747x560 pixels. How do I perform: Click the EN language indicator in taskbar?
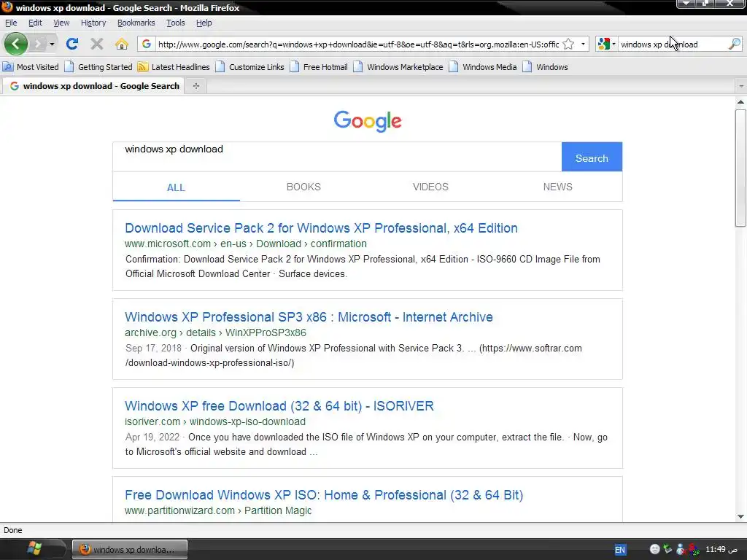[x=620, y=550]
